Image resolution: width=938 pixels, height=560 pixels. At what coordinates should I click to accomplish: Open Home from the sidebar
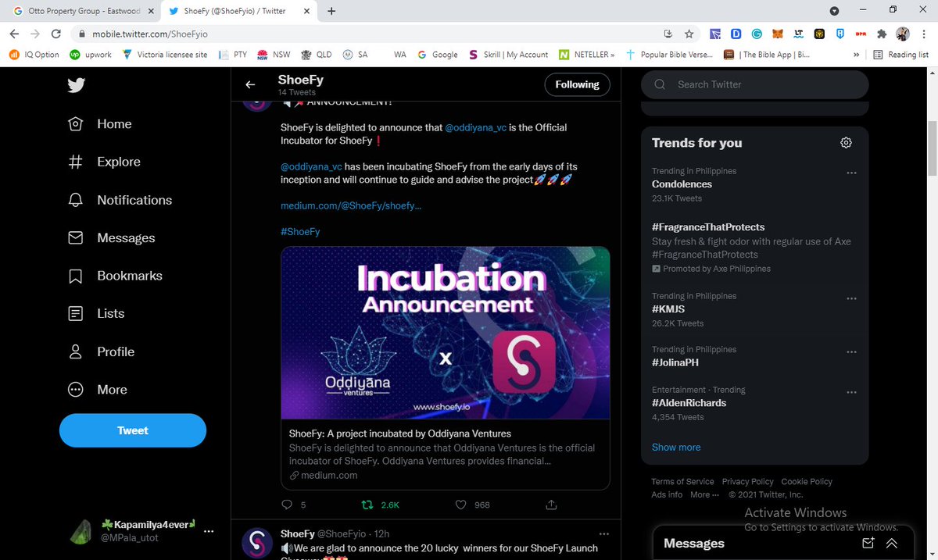[x=99, y=124]
